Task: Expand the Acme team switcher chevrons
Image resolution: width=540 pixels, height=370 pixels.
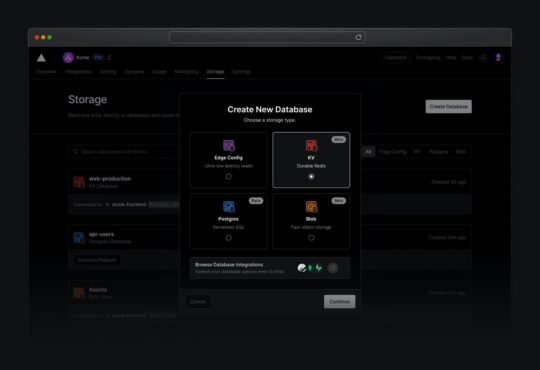Action: [110, 58]
